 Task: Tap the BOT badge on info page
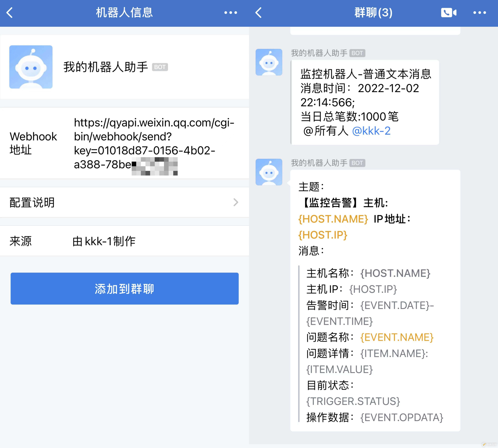[160, 67]
